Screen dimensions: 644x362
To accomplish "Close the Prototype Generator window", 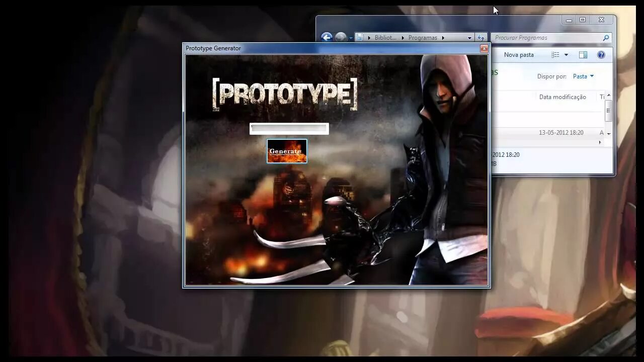I will click(x=484, y=48).
